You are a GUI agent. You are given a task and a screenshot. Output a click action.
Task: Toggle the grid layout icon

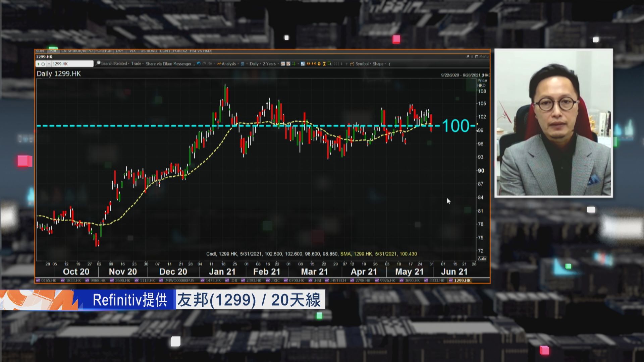click(x=242, y=64)
